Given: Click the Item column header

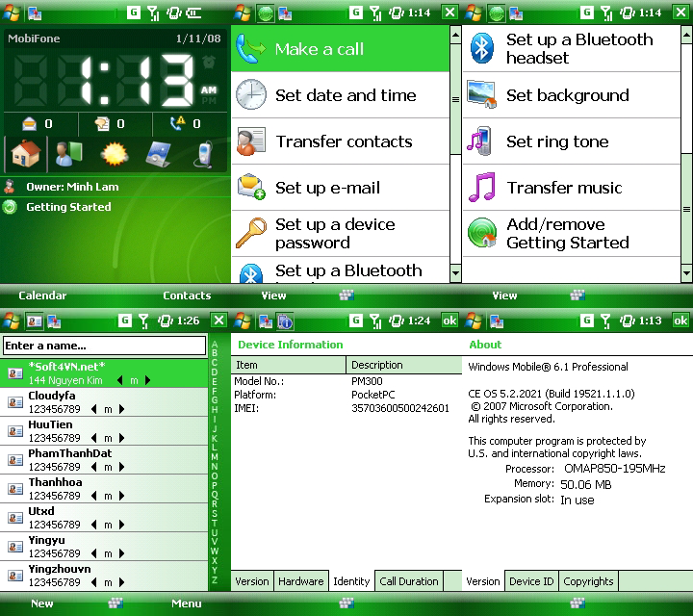Looking at the screenshot, I should [x=289, y=365].
